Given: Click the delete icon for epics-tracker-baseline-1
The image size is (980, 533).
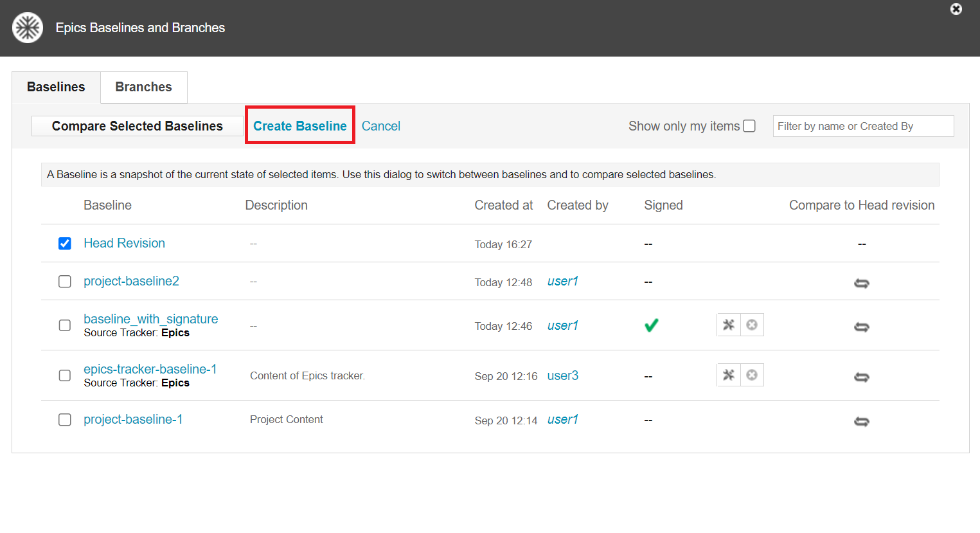Looking at the screenshot, I should coord(752,375).
